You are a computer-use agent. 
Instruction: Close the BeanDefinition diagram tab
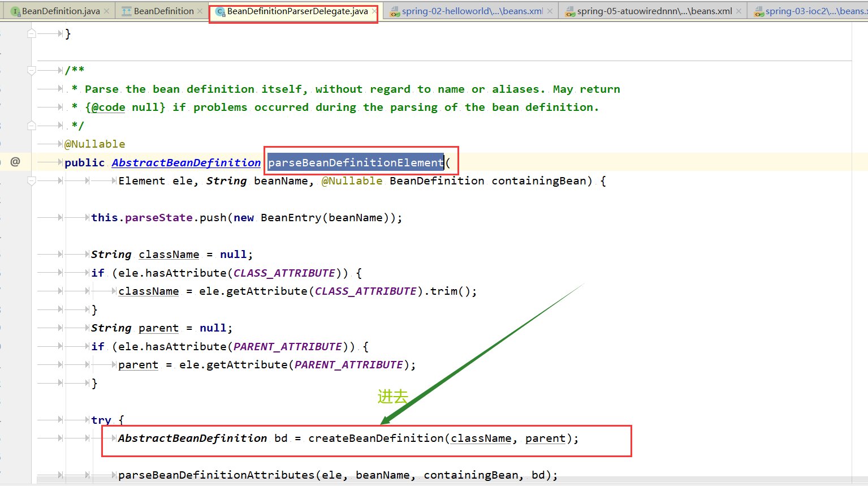click(x=200, y=11)
